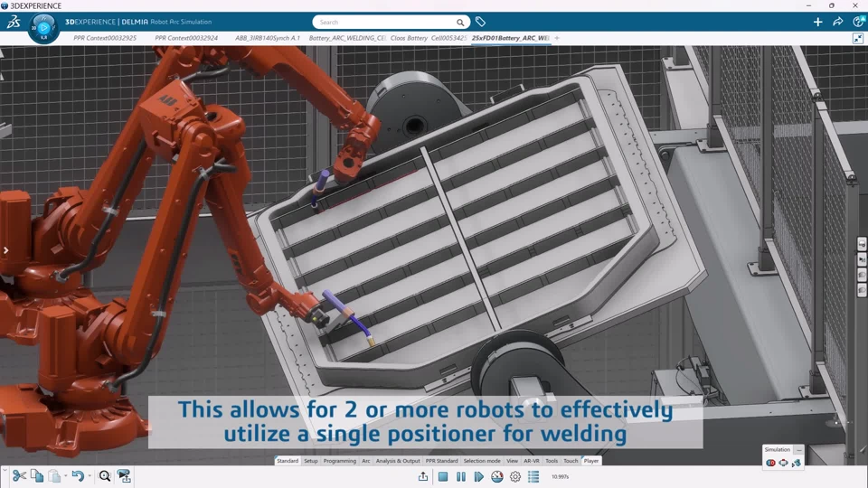Screen dimensions: 868x488
Task: Click the middle icon in Simulation panel
Action: (783, 463)
